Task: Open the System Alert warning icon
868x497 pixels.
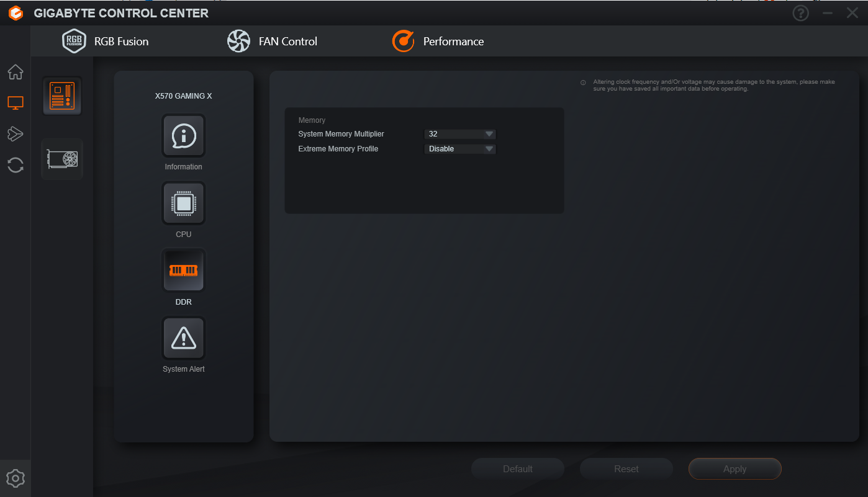Action: point(183,338)
